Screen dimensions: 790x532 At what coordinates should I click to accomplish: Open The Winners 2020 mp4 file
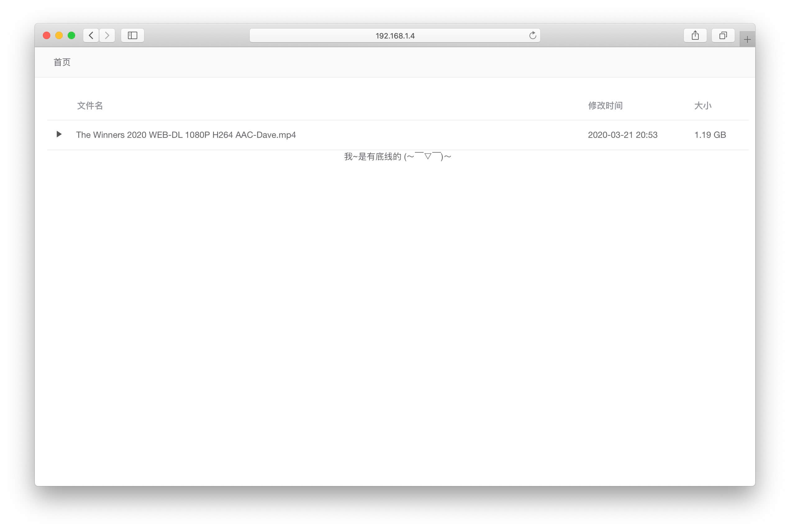[x=186, y=135]
